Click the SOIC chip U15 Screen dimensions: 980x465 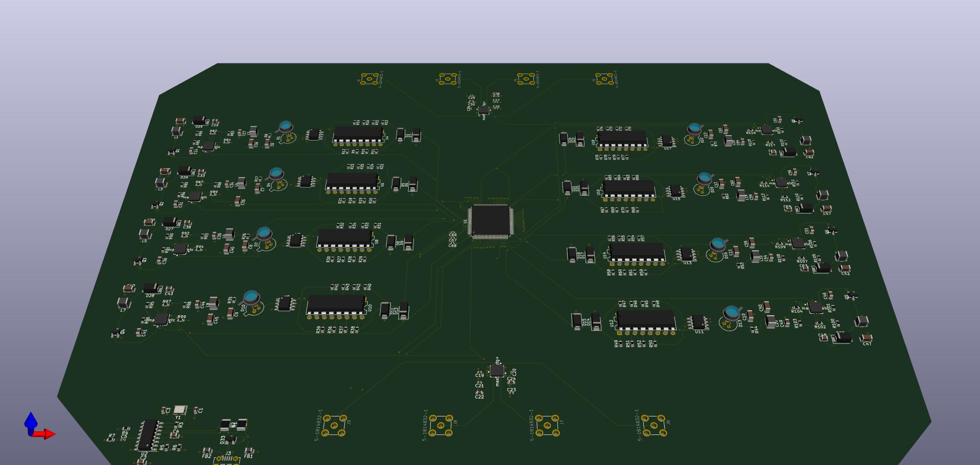coord(675,191)
